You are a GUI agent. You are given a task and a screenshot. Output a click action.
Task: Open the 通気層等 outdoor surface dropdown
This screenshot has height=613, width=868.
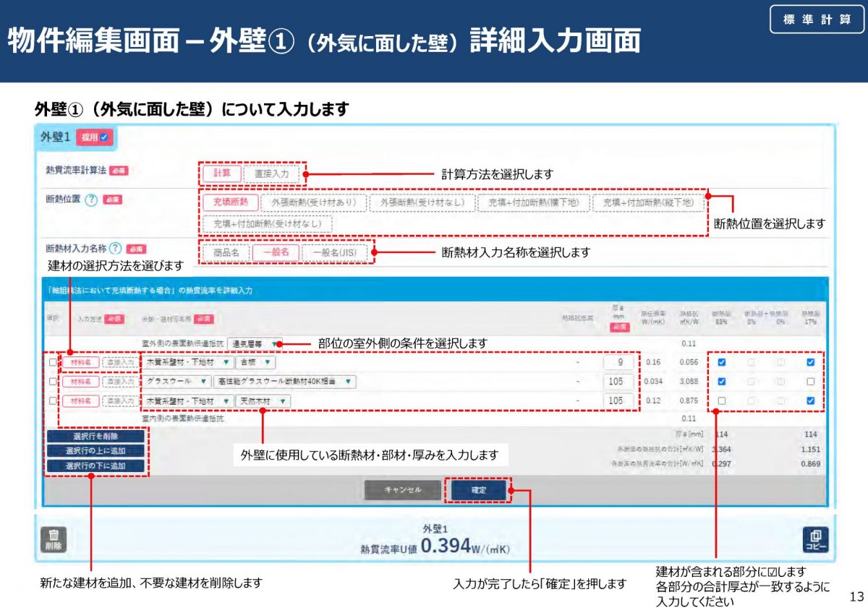point(253,343)
